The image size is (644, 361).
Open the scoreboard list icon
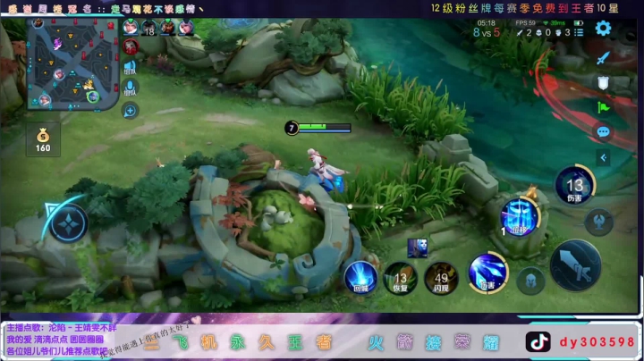coord(579,32)
